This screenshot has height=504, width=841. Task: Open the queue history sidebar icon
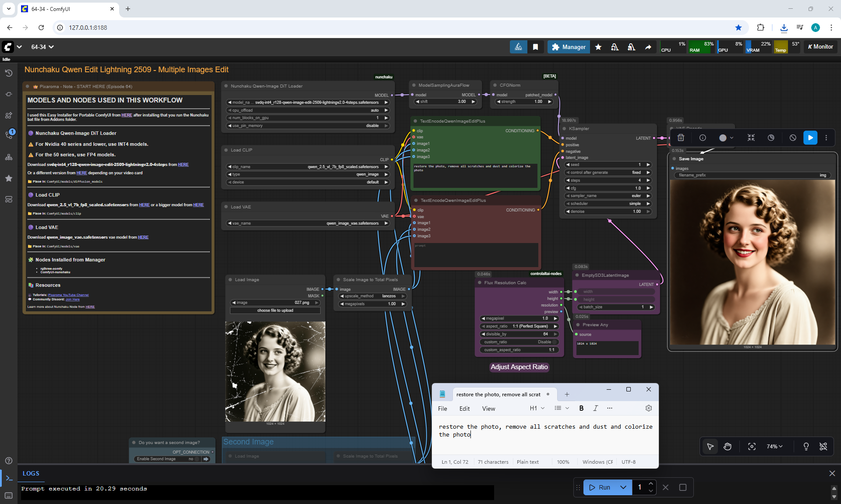(x=8, y=73)
